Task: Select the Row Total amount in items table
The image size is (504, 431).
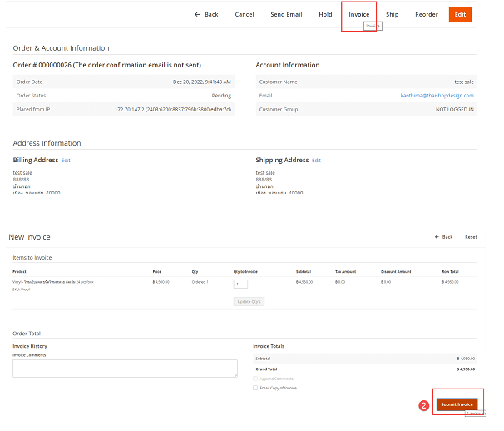Action: click(x=450, y=282)
